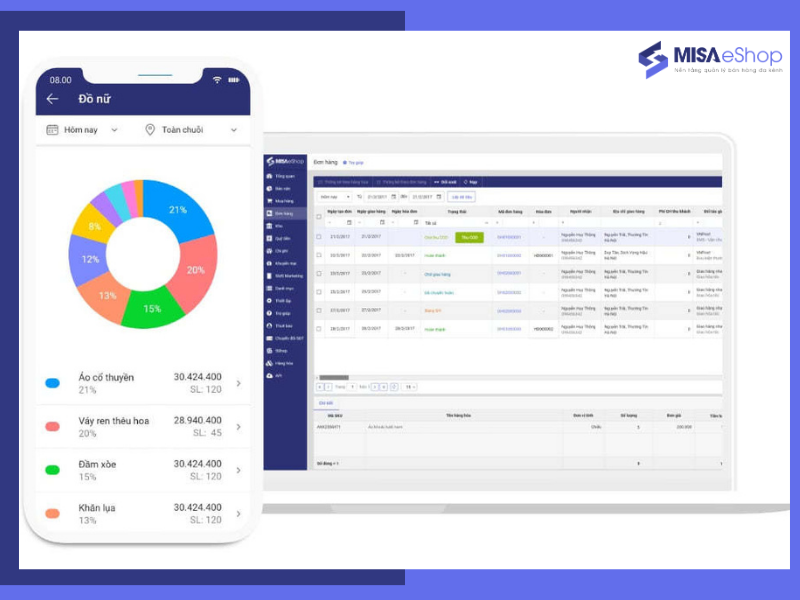Image resolution: width=800 pixels, height=600 pixels.
Task: Tap green swatch beside Đầm xòe
Action: pos(53,470)
